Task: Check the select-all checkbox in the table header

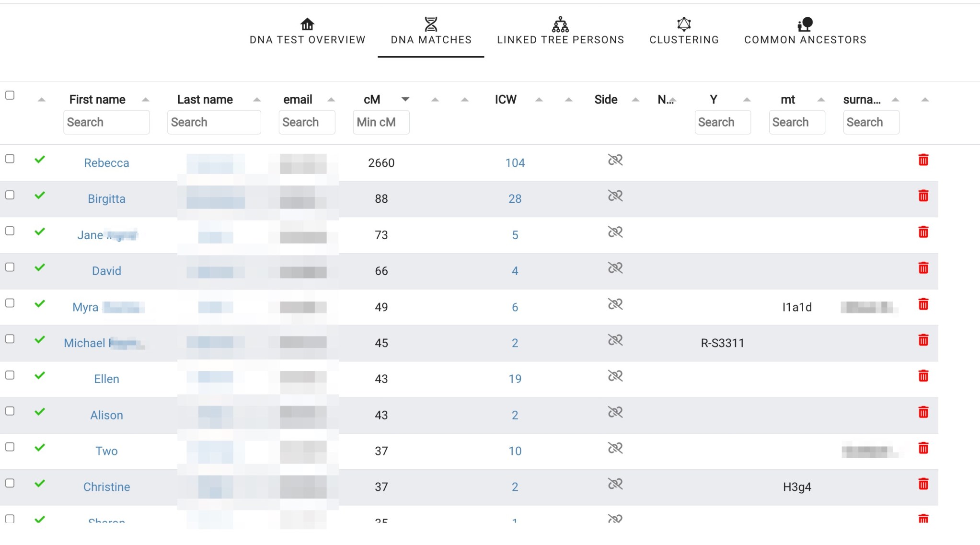Action: (11, 96)
